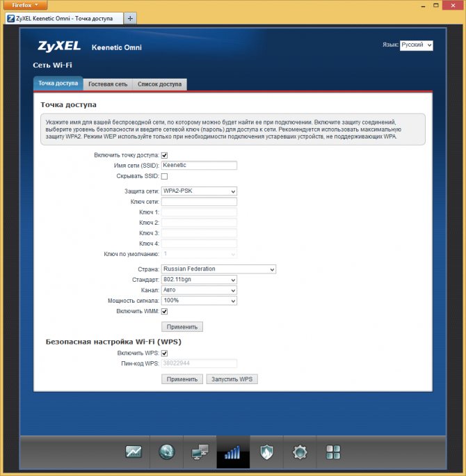The height and width of the screenshot is (476, 466).
Task: Click the 'Имя сети (SSID)' field
Action: tap(199, 165)
